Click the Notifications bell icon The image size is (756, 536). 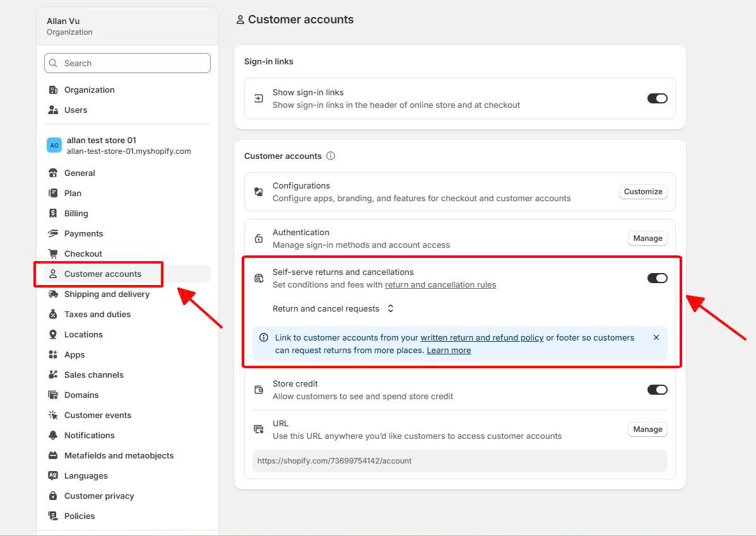click(x=53, y=435)
